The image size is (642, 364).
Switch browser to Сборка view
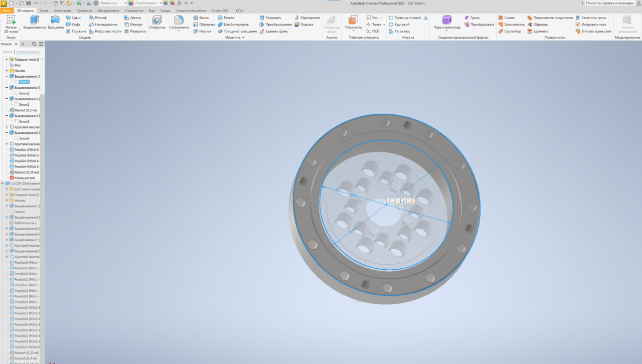7,52
